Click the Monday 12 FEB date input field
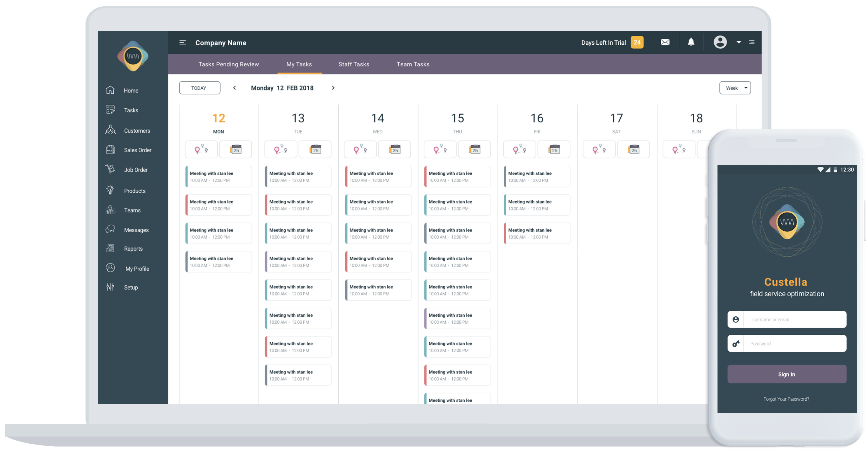The image size is (868, 453). tap(283, 88)
